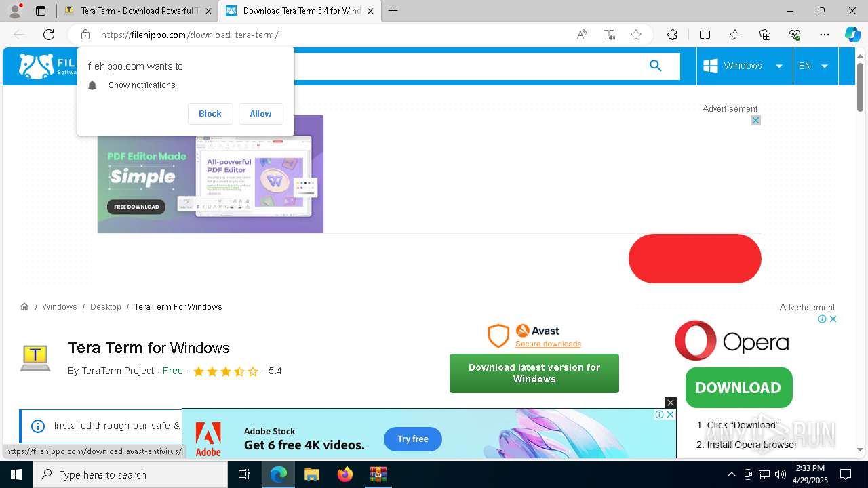The height and width of the screenshot is (488, 868).
Task: Open Task View on taskbar
Action: pyautogui.click(x=245, y=474)
